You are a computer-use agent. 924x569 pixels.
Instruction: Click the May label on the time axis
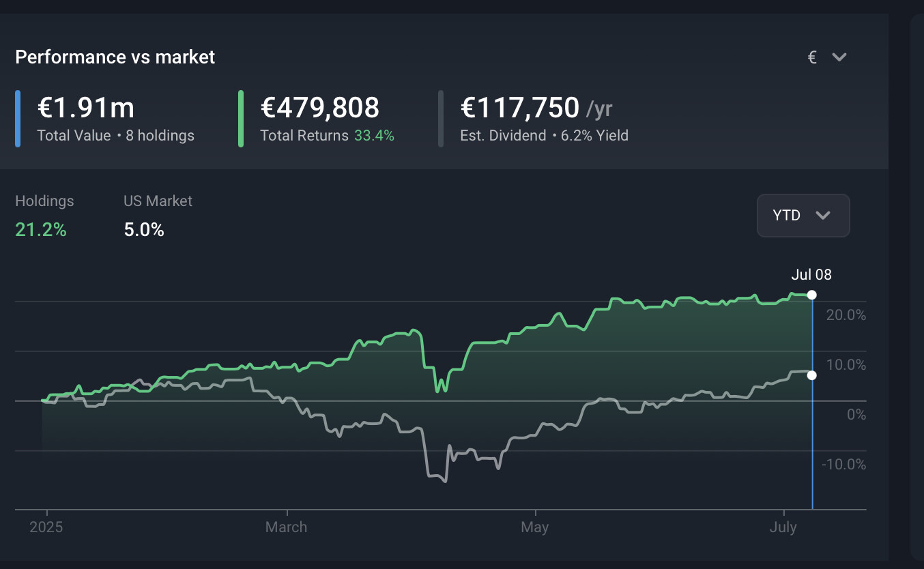click(534, 527)
